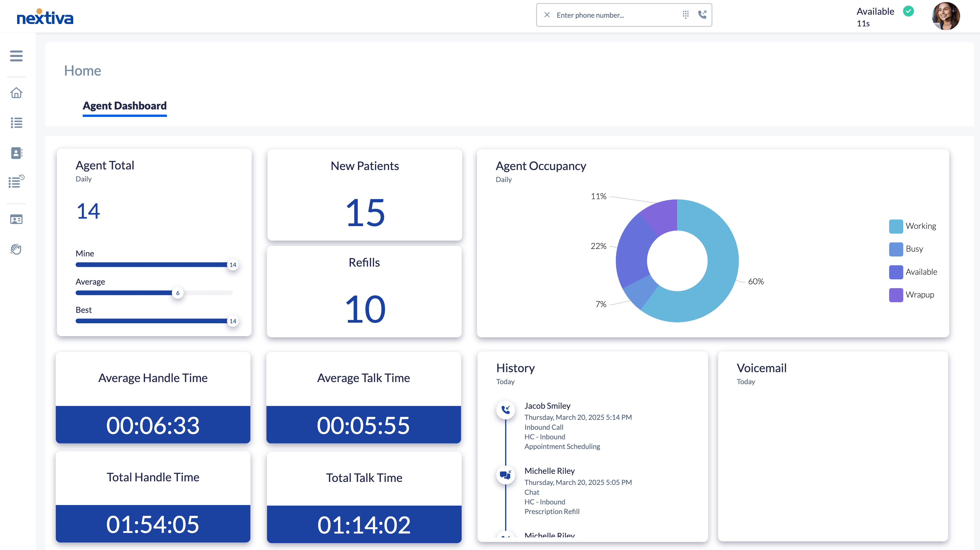Open Jacob Smiley inbound call history entry
The width and height of the screenshot is (980, 550).
[547, 406]
